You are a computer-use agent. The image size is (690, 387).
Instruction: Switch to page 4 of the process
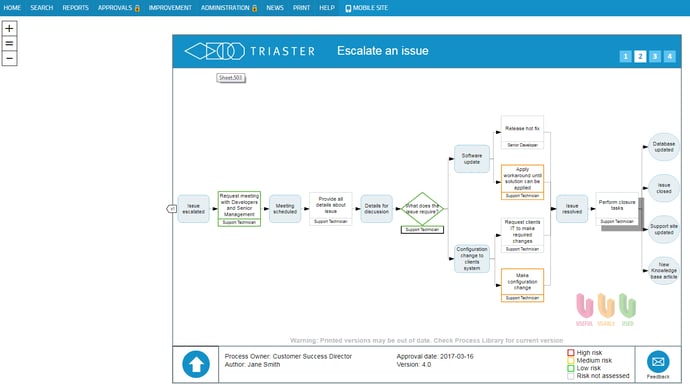click(x=670, y=56)
